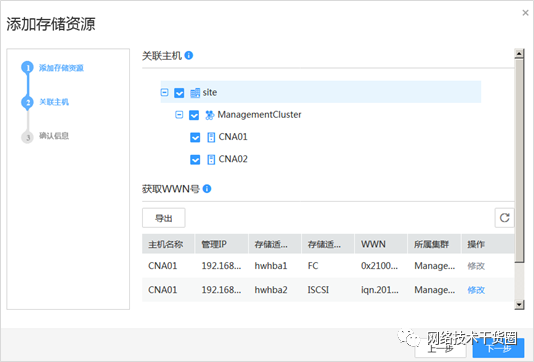This screenshot has height=362, width=534.
Task: Uncheck the CNA02 host checkbox
Action: coord(195,159)
